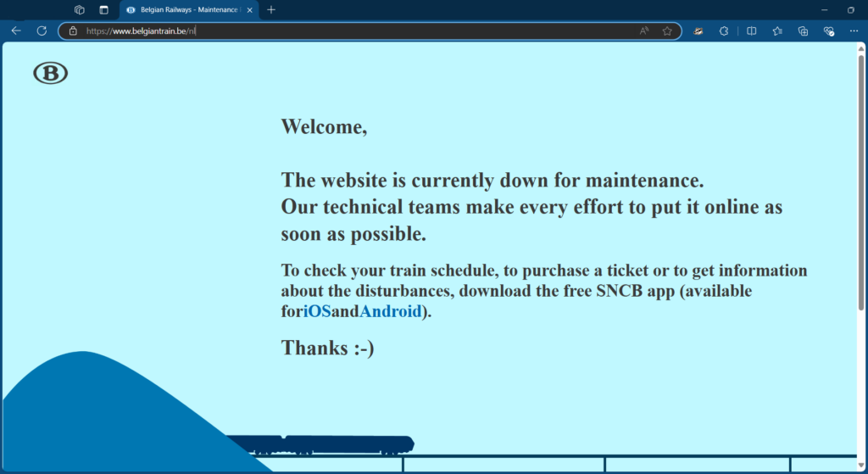Click the scrollbar down arrow
Screen dimensions: 868x474
861,466
